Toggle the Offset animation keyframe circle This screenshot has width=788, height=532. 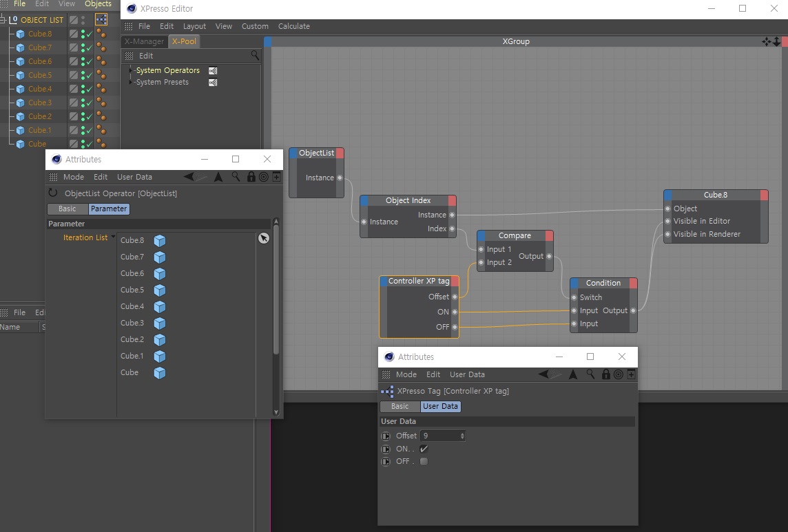(386, 436)
